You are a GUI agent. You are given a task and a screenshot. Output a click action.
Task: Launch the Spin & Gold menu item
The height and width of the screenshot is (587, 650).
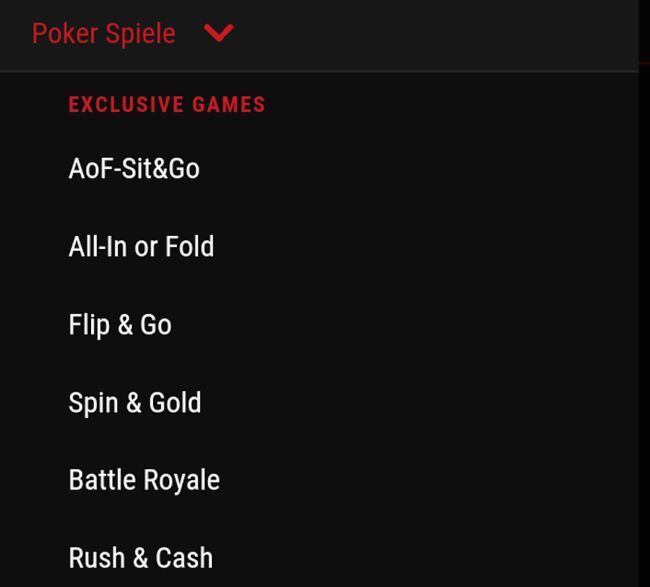pos(135,402)
